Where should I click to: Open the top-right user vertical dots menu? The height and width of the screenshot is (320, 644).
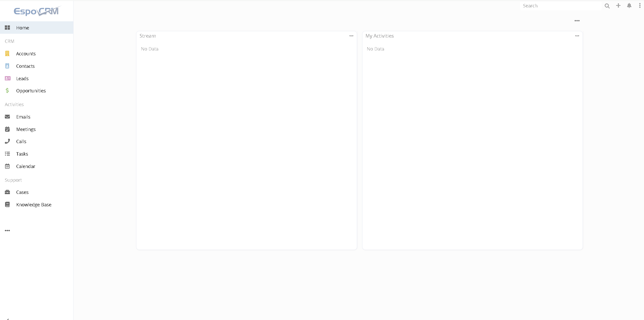point(640,6)
